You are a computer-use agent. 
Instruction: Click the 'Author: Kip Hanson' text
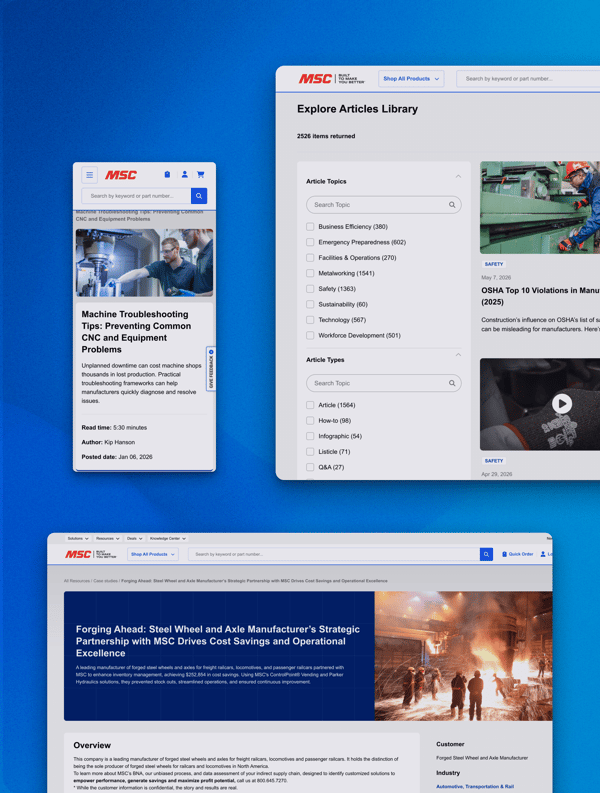pos(108,442)
